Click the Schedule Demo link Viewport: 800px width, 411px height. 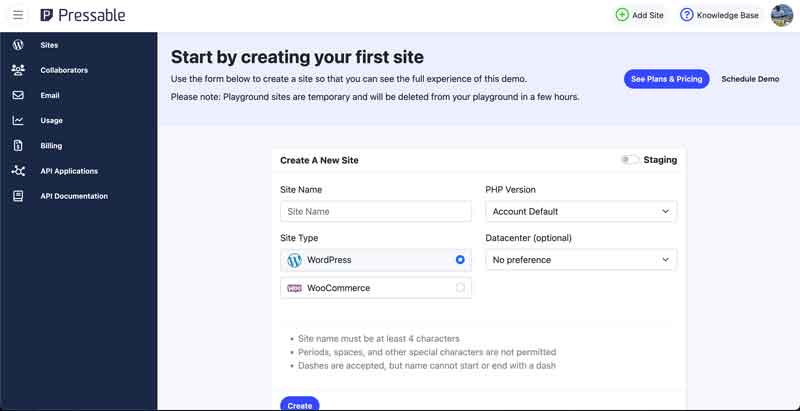click(x=750, y=79)
